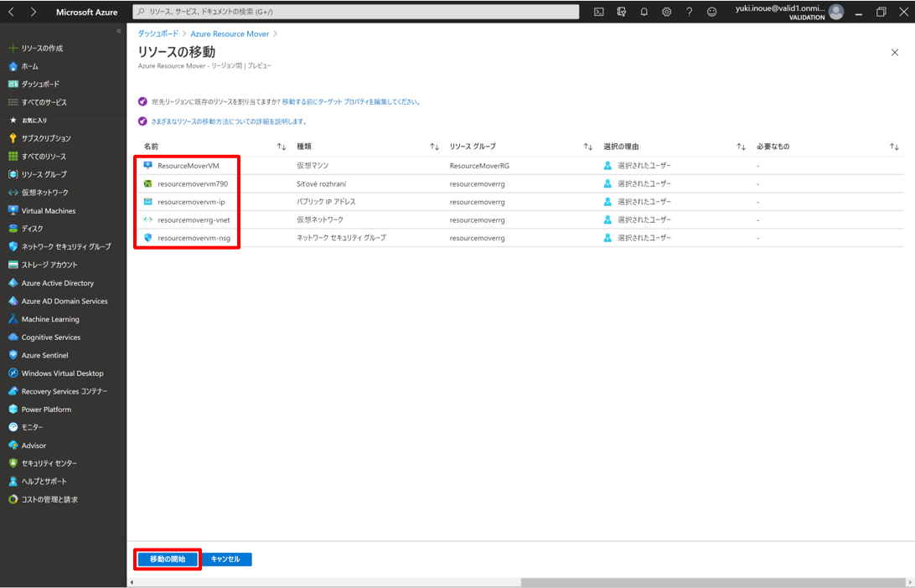Sort the table by 種類 column
915x588 pixels.
[x=434, y=147]
